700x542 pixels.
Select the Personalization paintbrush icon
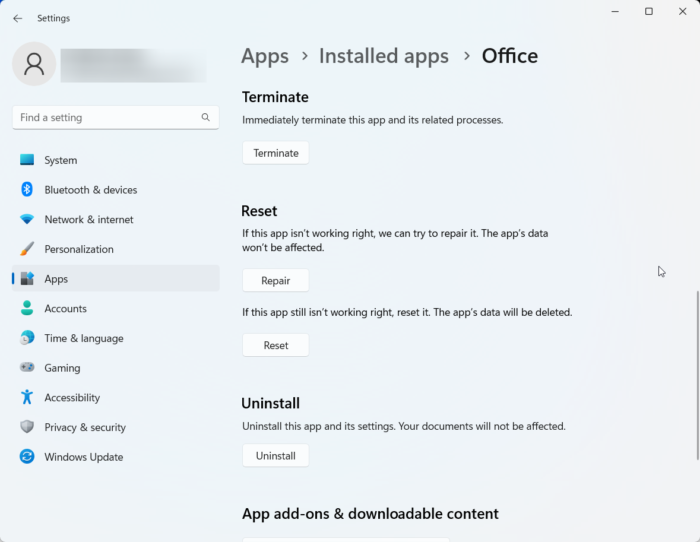tap(27, 249)
